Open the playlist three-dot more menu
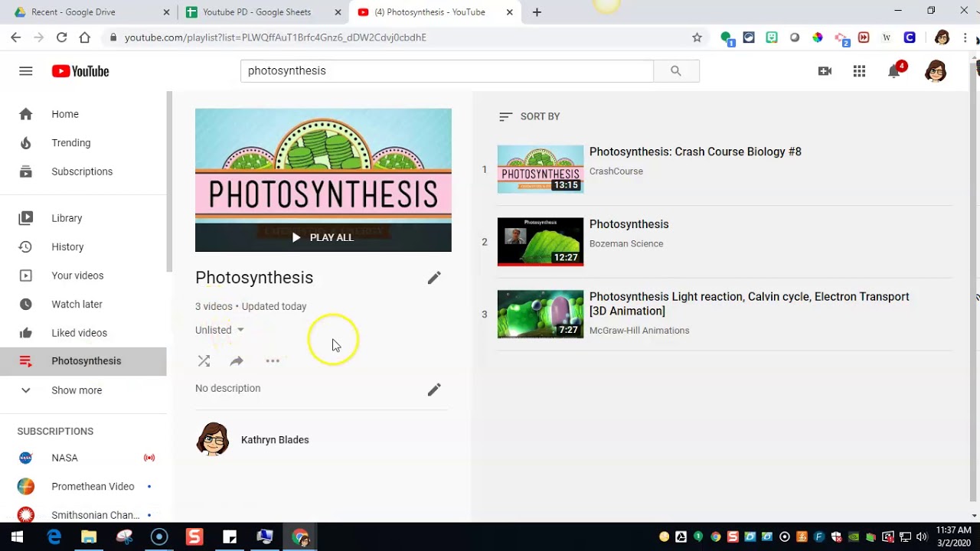 click(x=273, y=360)
